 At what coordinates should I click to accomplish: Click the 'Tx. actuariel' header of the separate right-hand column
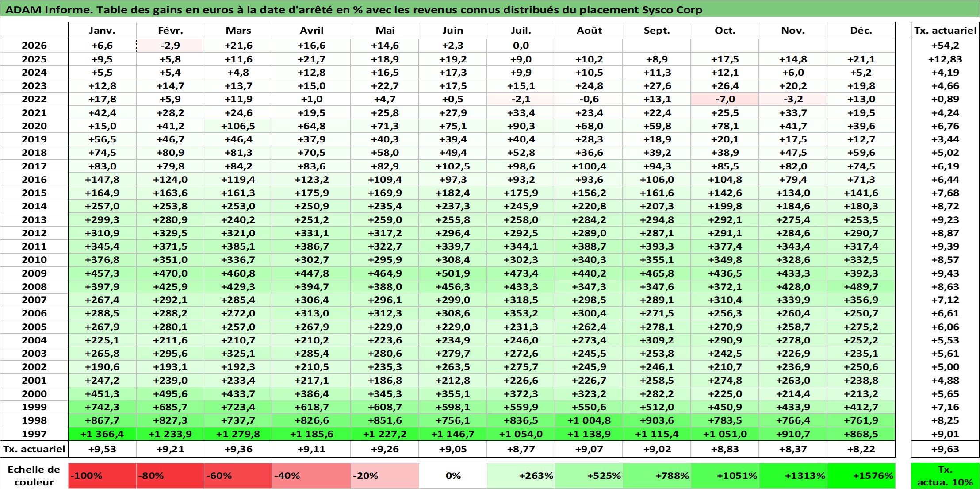[x=946, y=31]
